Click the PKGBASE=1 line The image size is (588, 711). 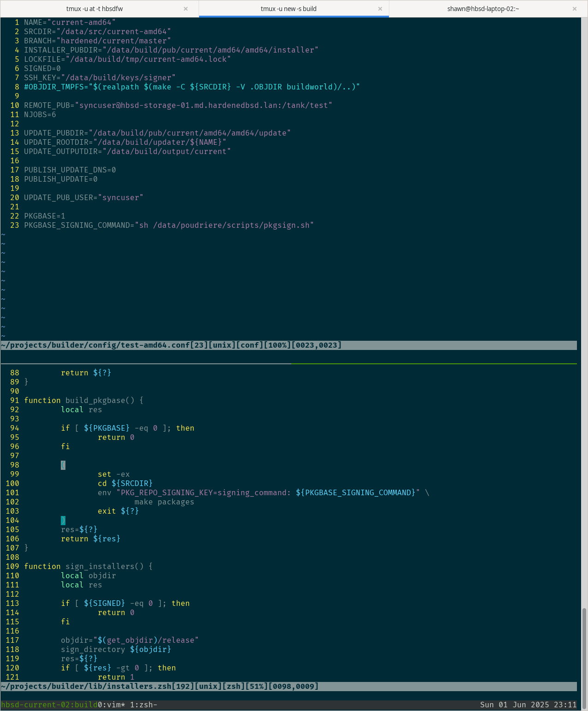(44, 216)
